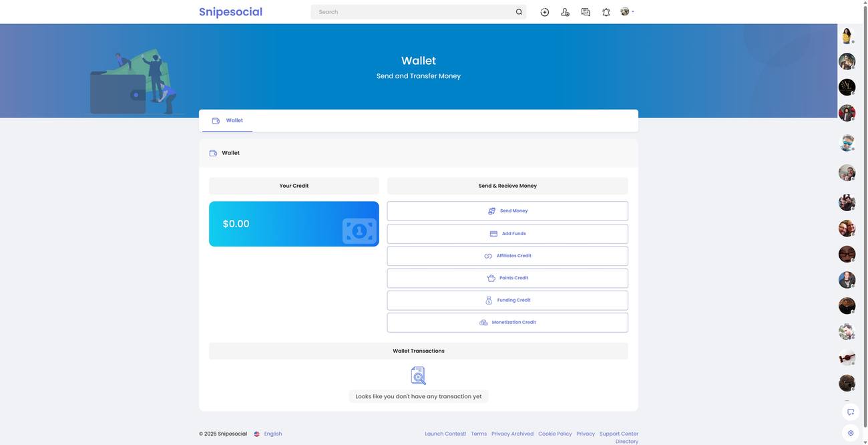Open friend requests icon in header
Screen dimensions: 868x445
point(565,12)
